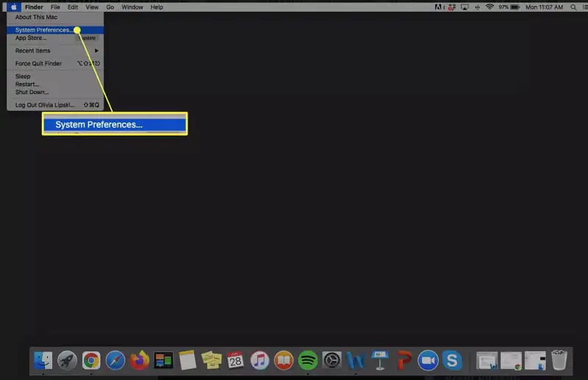The image size is (588, 380).
Task: Choose Restart... from the Apple menu
Action: pyautogui.click(x=55, y=84)
